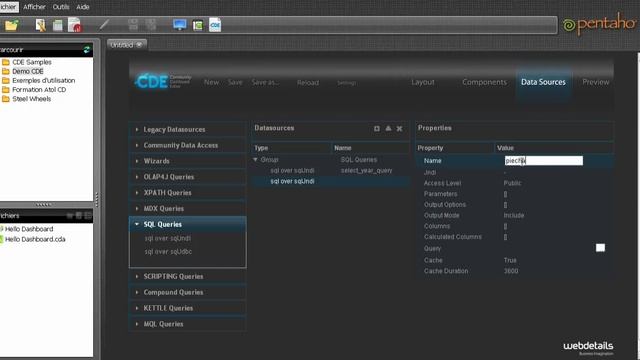Image resolution: width=640 pixels, height=360 pixels.
Task: Expand KETTLE Queries section
Action: 188,308
